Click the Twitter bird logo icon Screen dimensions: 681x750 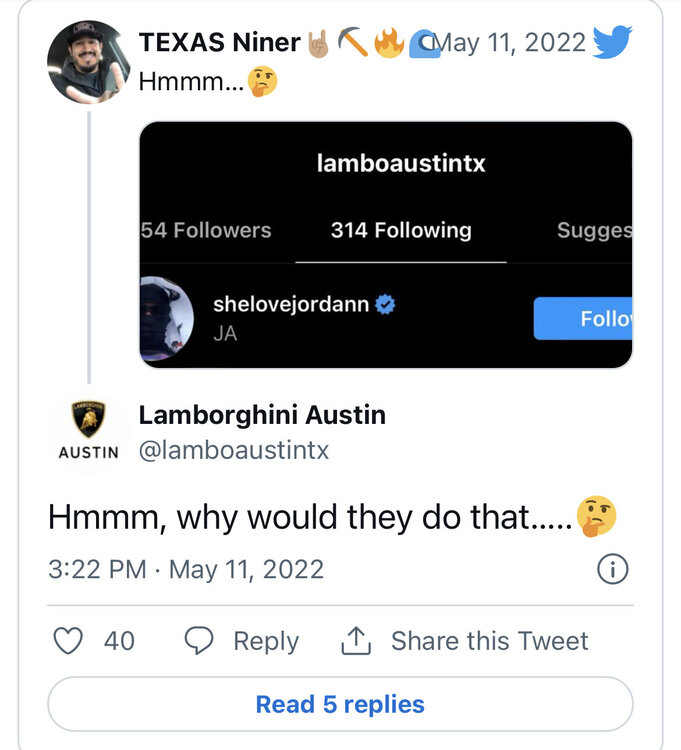pos(612,41)
